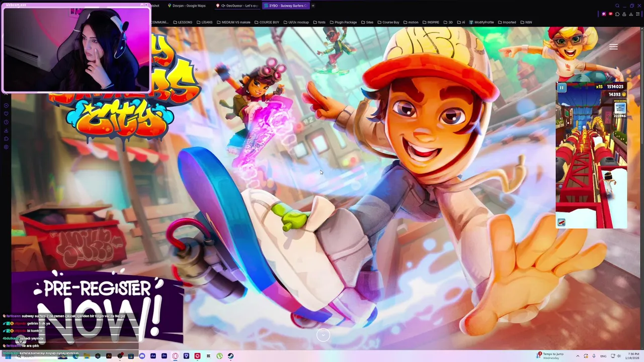Open Microsoft Edge from the taskbar
644x362 pixels.
point(75,356)
